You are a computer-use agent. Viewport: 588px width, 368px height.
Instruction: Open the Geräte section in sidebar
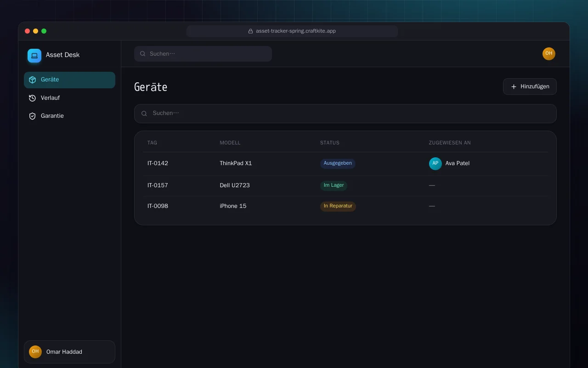(69, 80)
